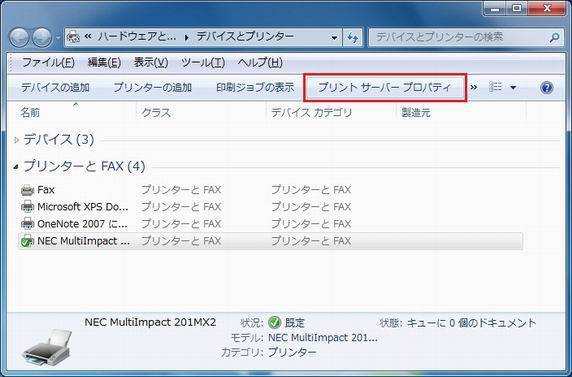Open the ヘルプ(H) menu
This screenshot has height=377, width=572.
coord(260,62)
